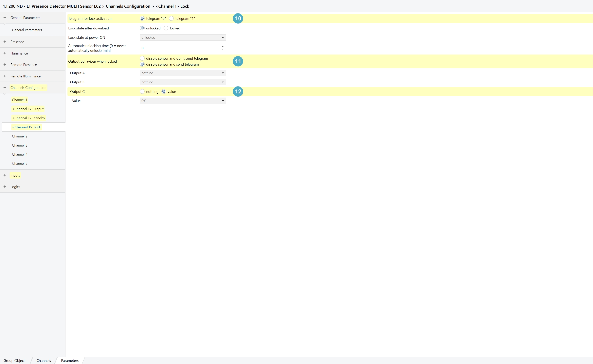Increase automatic unlocking time with up arrow

223,46
